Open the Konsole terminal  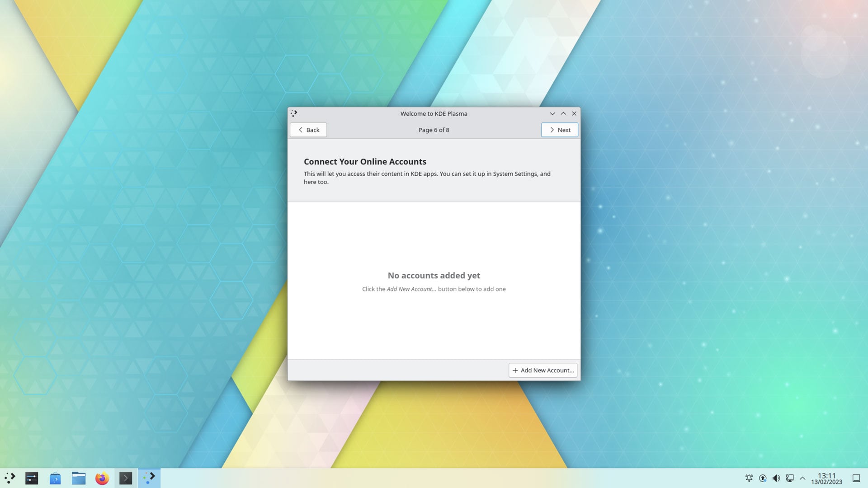pos(126,478)
